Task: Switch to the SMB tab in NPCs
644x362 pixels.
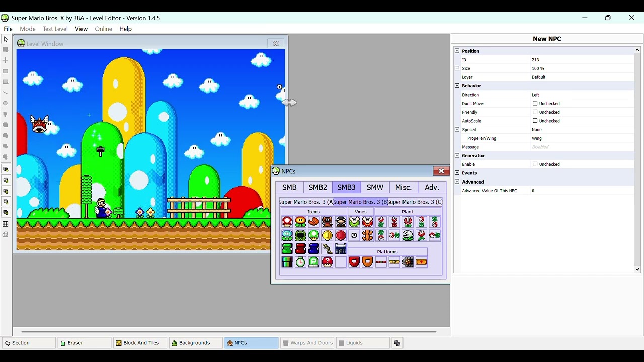Action: pyautogui.click(x=289, y=187)
